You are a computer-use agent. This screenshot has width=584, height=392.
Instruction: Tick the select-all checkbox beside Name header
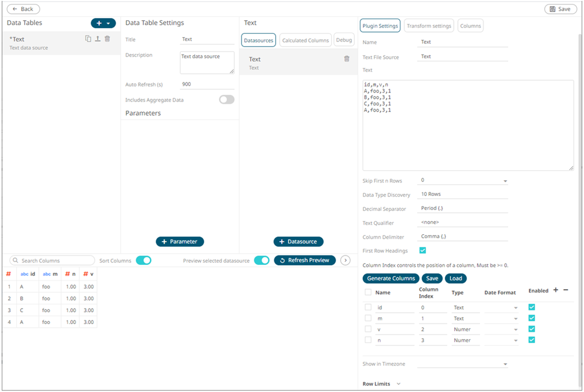tap(368, 292)
